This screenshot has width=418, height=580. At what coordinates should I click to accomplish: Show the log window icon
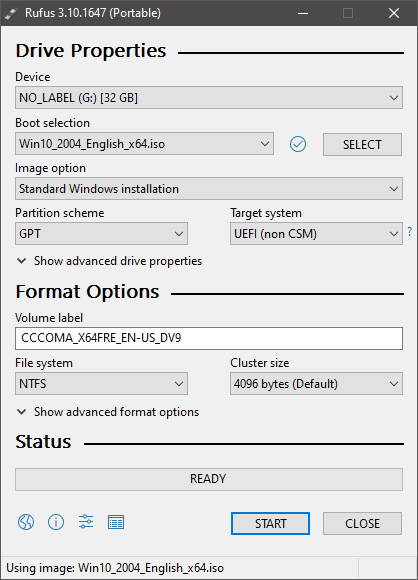116,522
